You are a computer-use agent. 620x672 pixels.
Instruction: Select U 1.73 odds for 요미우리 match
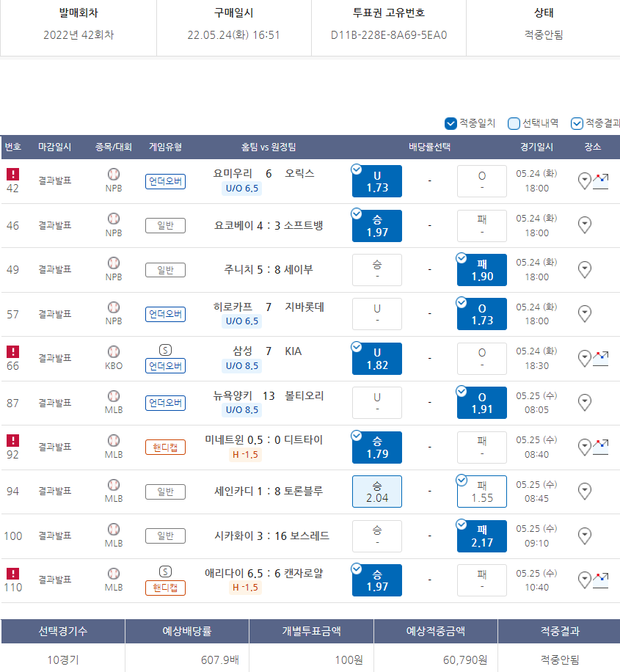pos(377,181)
